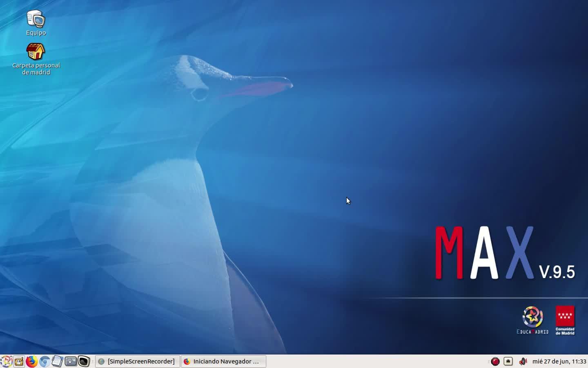The image size is (588, 368).
Task: Launch Firefox from the panel quick launcher
Action: pyautogui.click(x=31, y=361)
